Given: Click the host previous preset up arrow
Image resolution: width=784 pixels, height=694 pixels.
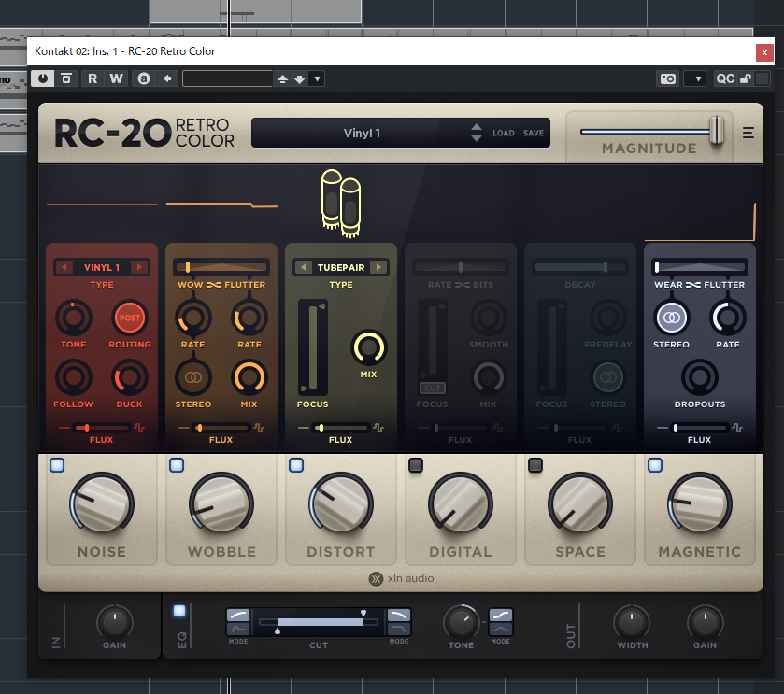Looking at the screenshot, I should click(x=282, y=79).
